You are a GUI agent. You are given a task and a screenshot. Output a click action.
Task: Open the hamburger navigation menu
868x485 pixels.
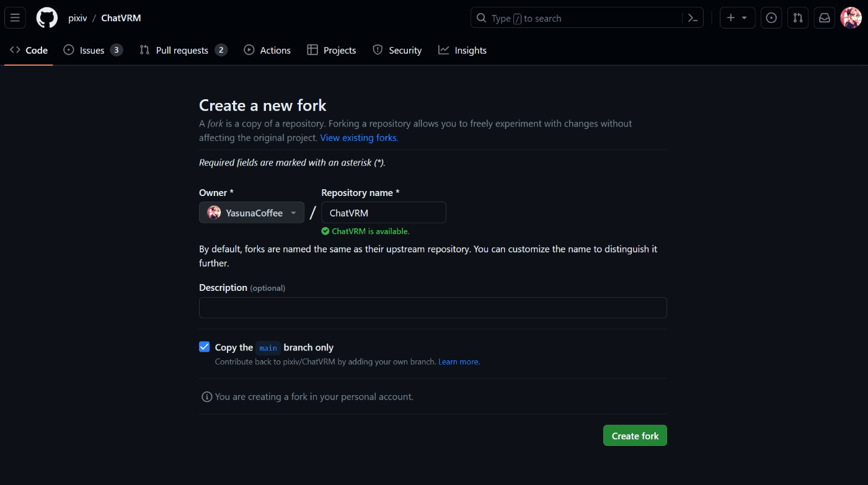pyautogui.click(x=15, y=18)
